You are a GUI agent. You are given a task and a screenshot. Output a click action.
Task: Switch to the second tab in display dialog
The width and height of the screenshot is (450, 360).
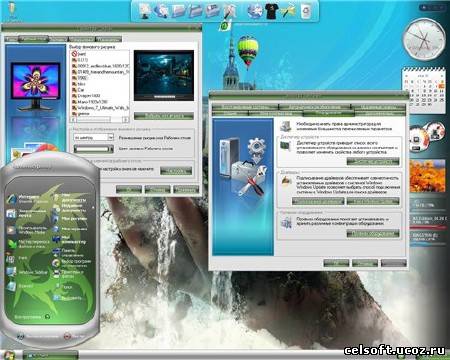tap(34, 39)
